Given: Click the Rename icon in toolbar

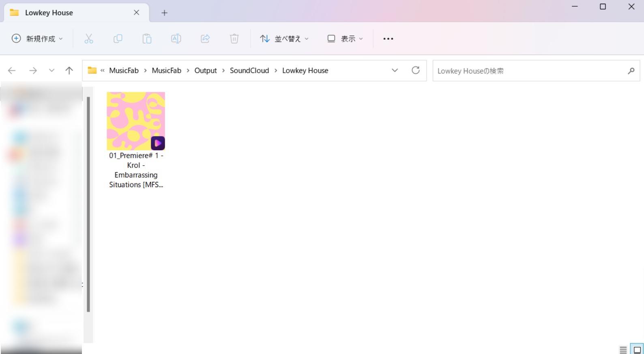Looking at the screenshot, I should (176, 39).
